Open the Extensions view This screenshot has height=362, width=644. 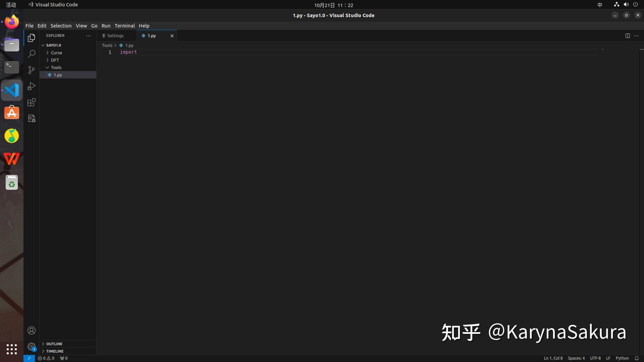tap(31, 102)
